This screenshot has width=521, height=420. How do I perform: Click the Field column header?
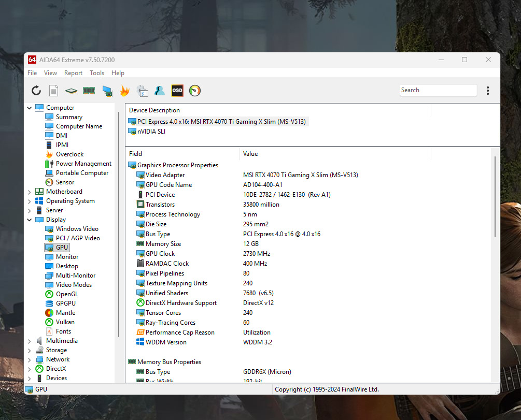coord(182,154)
